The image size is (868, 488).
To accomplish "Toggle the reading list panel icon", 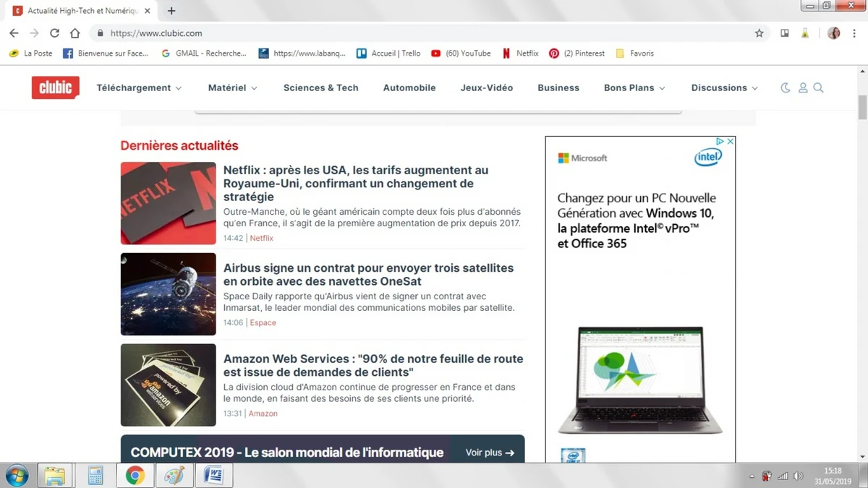I will point(784,33).
